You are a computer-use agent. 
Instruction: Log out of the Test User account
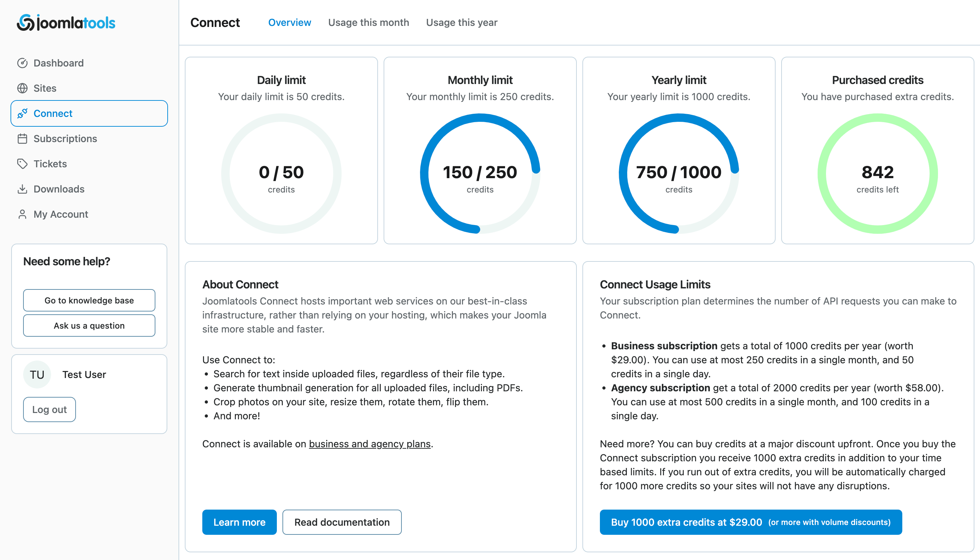pos(49,409)
